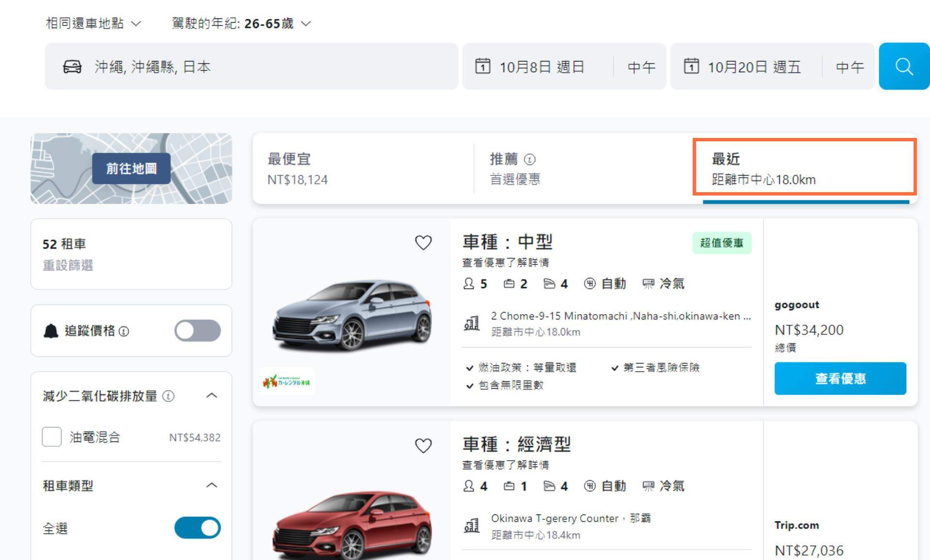Click the NT$34,200 price
The image size is (930, 560).
809,330
